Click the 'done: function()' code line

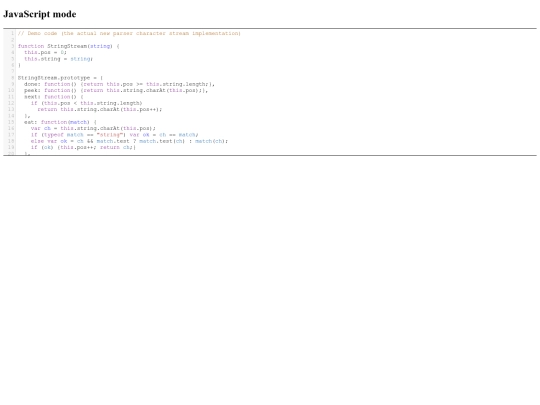click(119, 84)
